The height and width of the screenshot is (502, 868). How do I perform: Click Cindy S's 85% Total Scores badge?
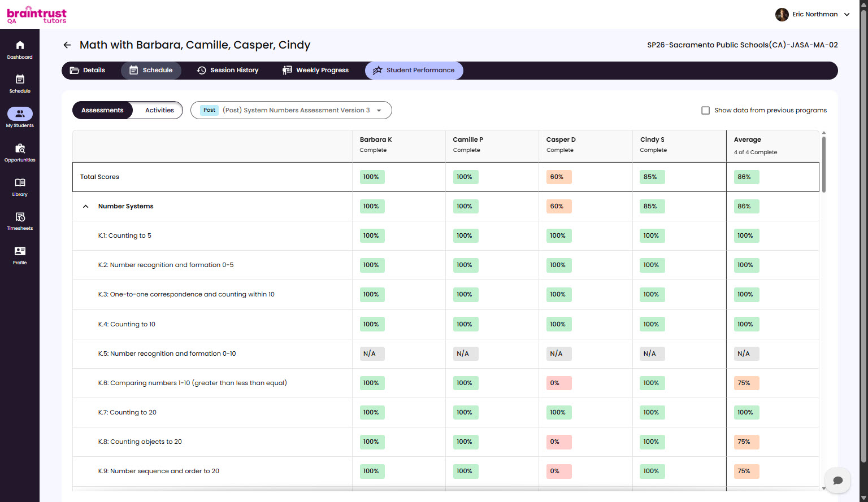(x=652, y=177)
